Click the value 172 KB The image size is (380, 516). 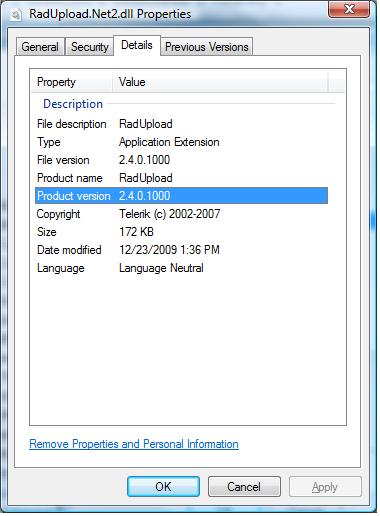click(136, 232)
